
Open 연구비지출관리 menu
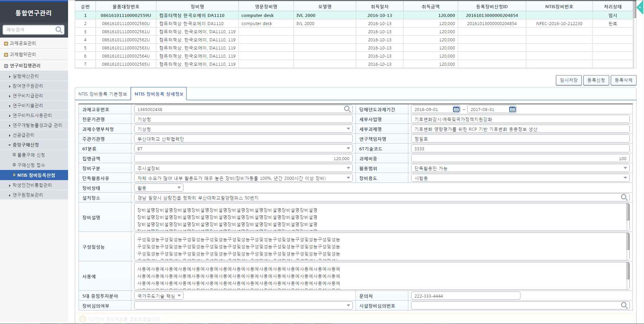[x=28, y=106]
